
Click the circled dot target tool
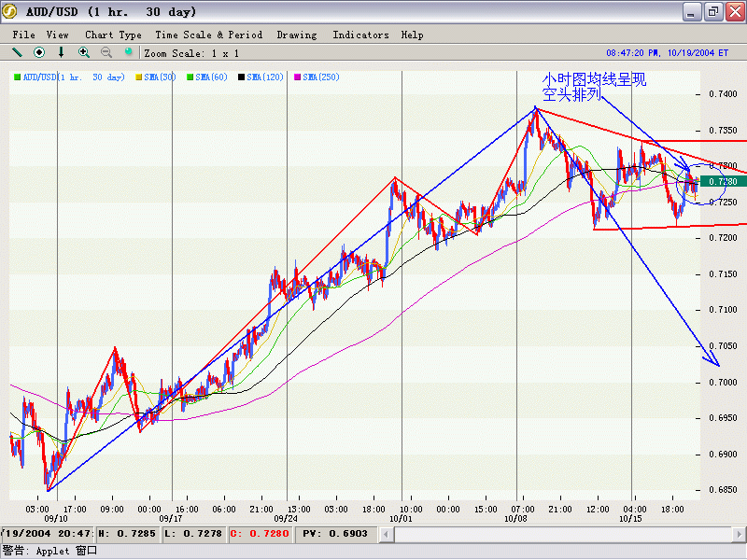coord(39,53)
